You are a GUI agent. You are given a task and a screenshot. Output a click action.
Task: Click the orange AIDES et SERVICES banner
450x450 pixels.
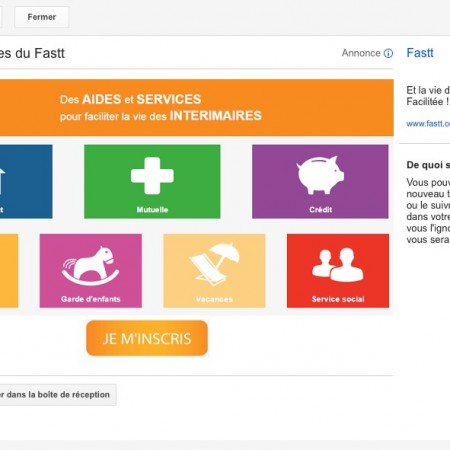tap(197, 108)
